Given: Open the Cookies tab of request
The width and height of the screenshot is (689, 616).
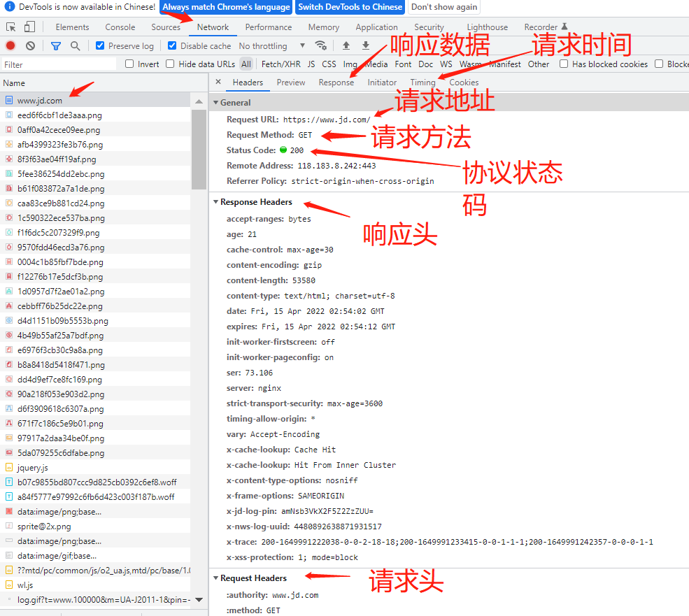Looking at the screenshot, I should tap(464, 83).
